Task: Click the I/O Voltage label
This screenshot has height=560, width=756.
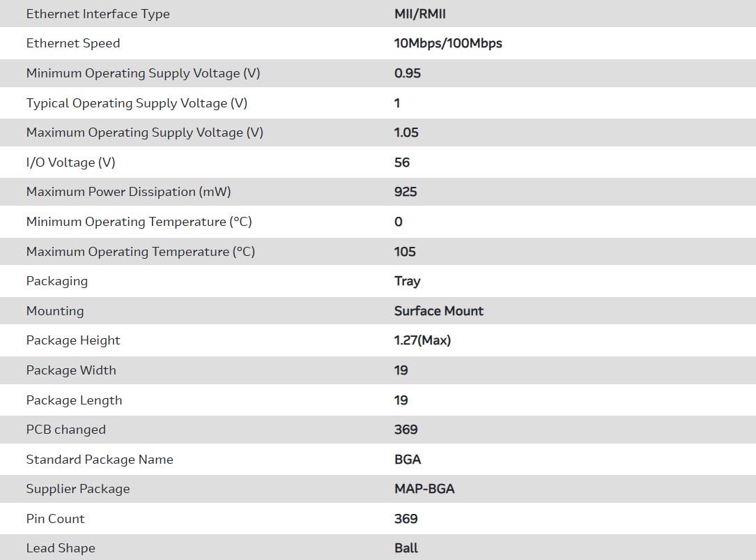Action: (70, 162)
